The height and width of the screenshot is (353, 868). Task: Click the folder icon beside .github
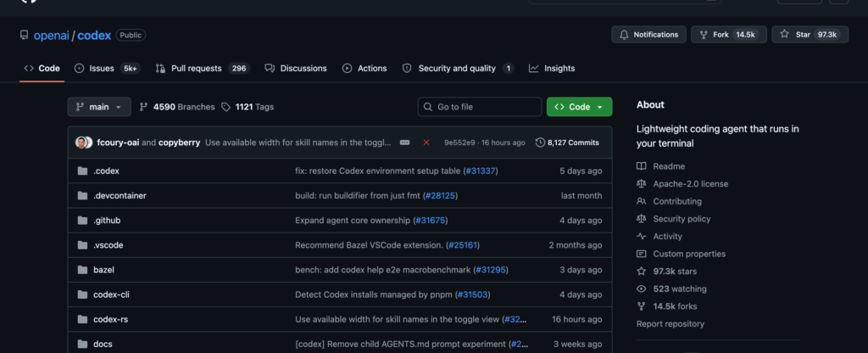[x=82, y=221]
